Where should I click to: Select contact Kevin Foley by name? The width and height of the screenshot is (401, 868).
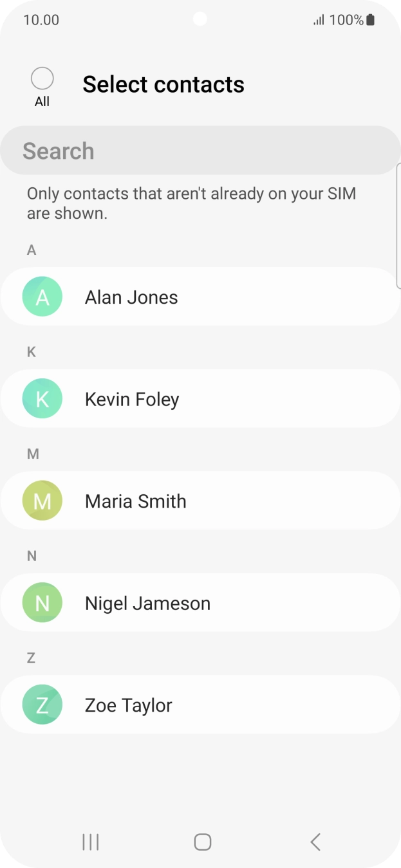pyautogui.click(x=132, y=400)
